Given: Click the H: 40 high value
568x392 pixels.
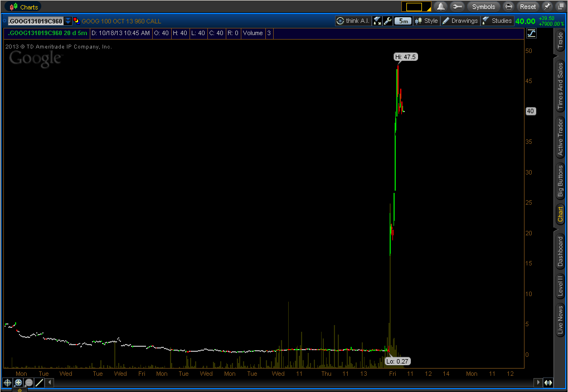Looking at the screenshot, I should click(180, 33).
